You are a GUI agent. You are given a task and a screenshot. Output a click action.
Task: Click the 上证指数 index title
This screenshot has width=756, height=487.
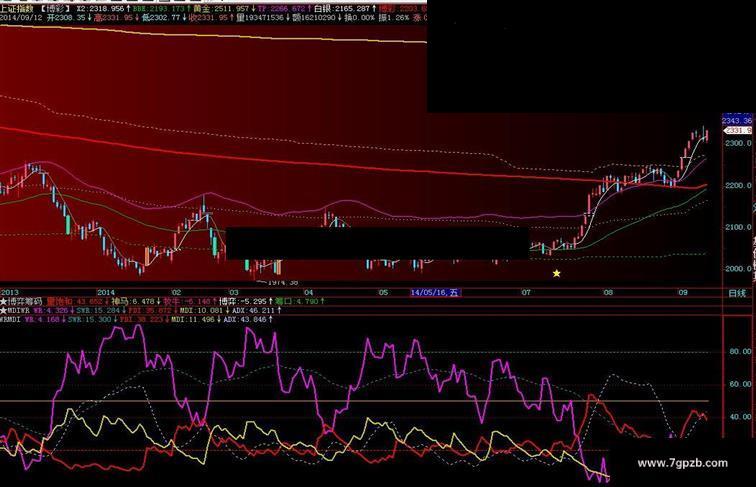click(x=16, y=8)
